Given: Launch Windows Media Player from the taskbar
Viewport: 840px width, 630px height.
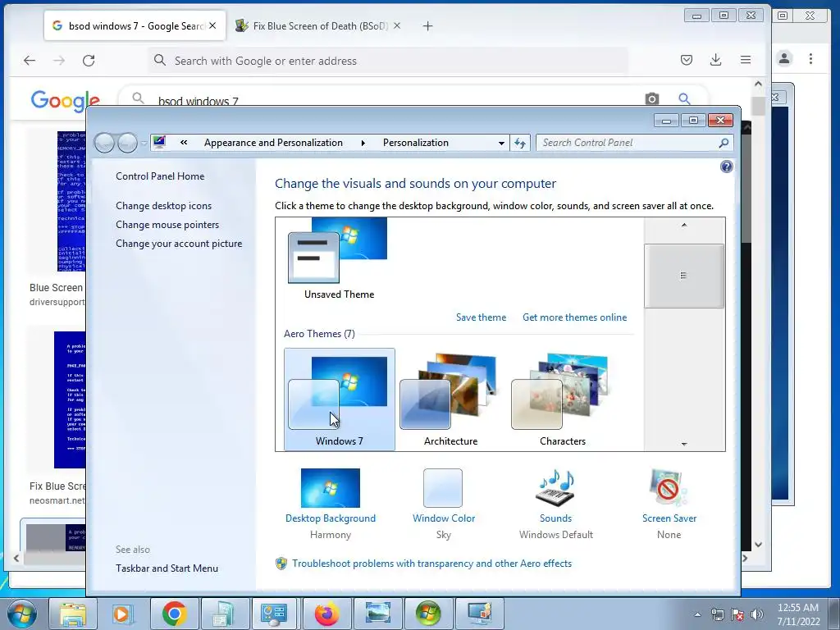Looking at the screenshot, I should pos(123,614).
